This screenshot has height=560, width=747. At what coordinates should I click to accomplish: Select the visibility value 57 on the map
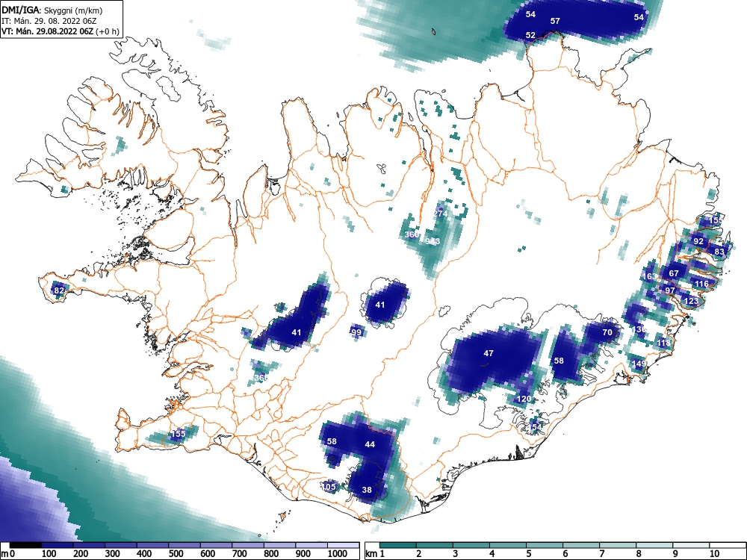tap(555, 21)
